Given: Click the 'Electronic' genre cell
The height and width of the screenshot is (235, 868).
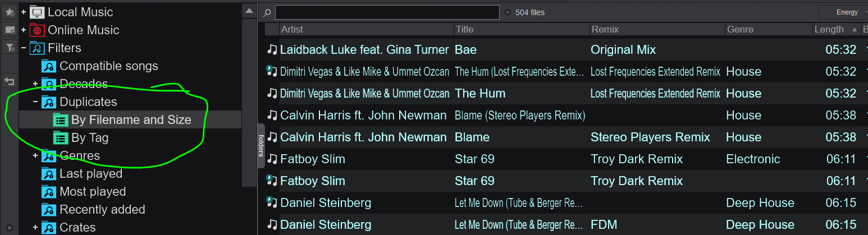Looking at the screenshot, I should 753,159.
